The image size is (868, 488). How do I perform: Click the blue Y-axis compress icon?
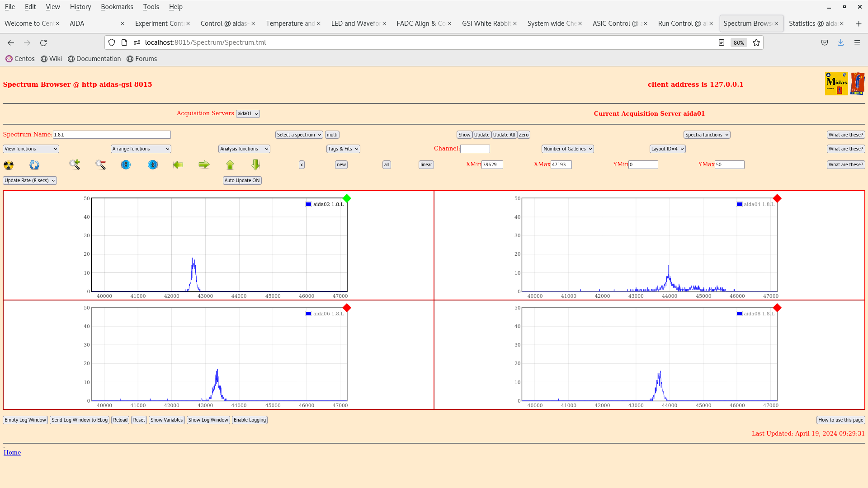pyautogui.click(x=126, y=165)
